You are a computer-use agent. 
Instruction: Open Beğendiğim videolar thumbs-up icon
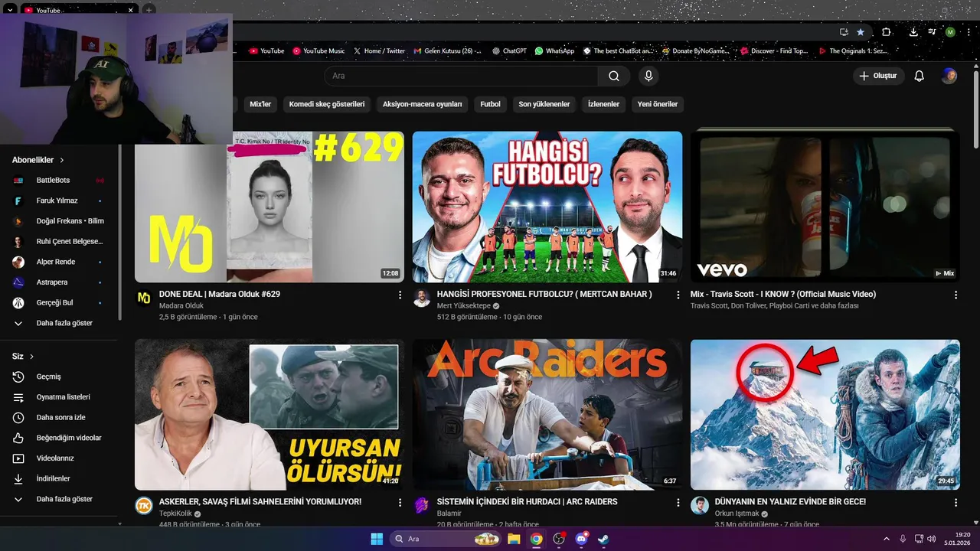coord(18,438)
